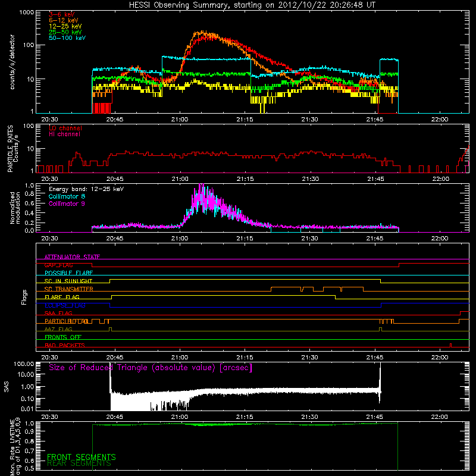476x476 pixels.
Task: Select the 6-12 keV legend entry
Action: tap(64, 20)
